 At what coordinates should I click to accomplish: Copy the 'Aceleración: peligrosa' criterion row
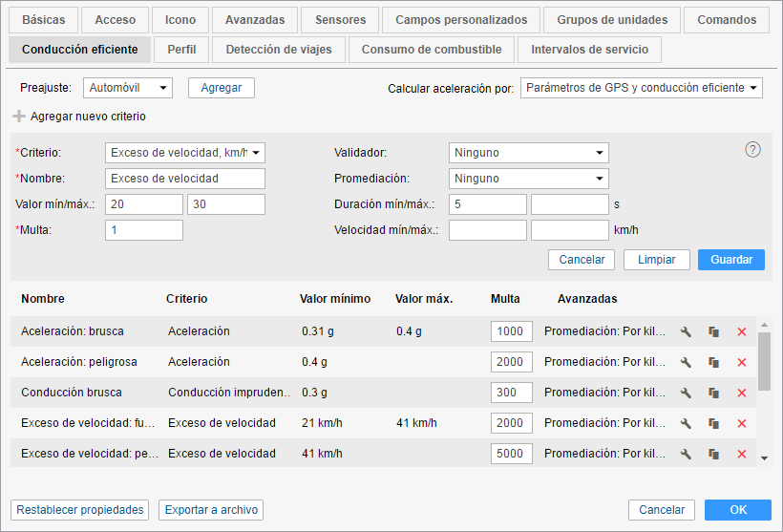tap(713, 363)
